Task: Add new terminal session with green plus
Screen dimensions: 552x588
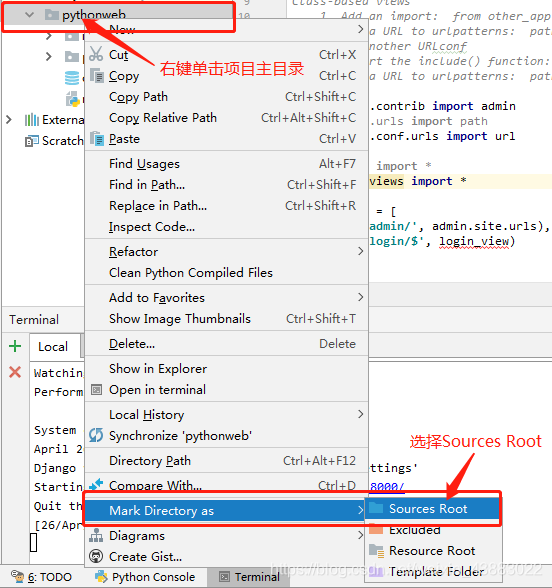Action: click(x=15, y=346)
